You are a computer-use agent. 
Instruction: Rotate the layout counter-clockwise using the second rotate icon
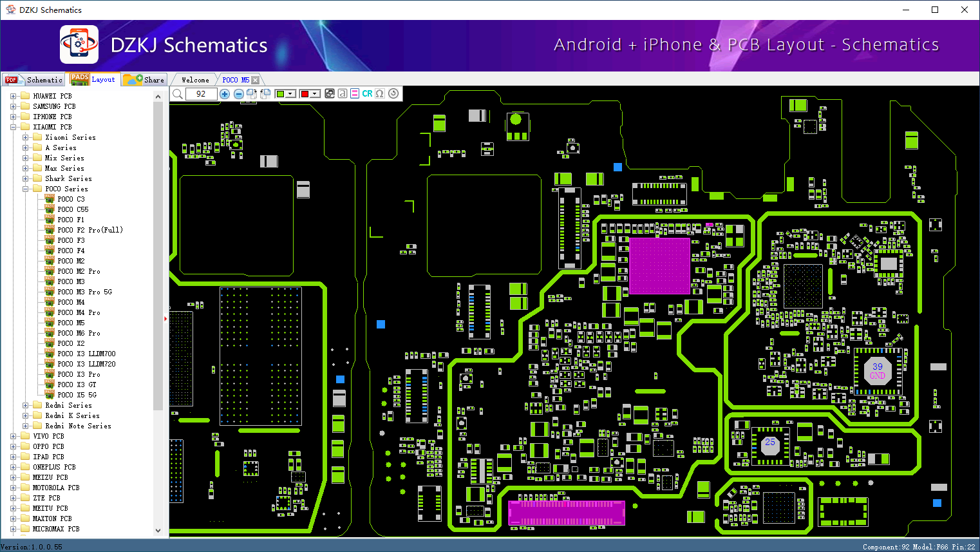point(265,94)
